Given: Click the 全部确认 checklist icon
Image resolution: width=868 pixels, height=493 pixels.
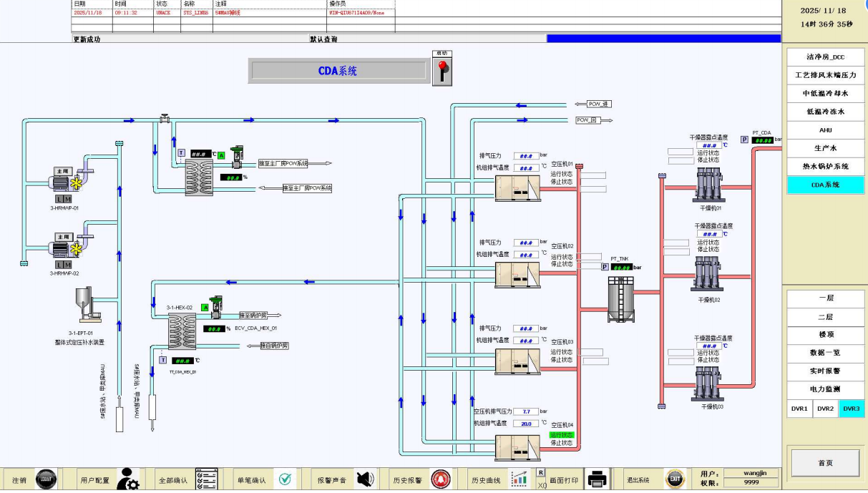Looking at the screenshot, I should point(206,479).
